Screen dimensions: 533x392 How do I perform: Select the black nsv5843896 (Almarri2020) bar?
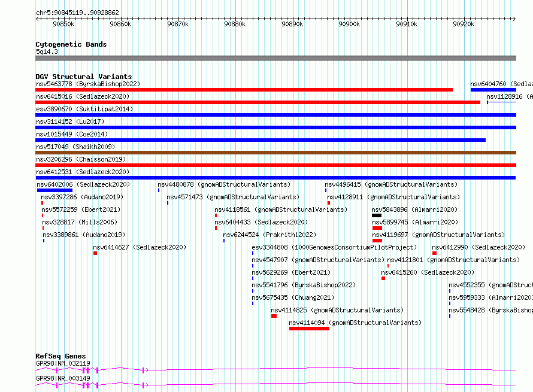point(377,215)
